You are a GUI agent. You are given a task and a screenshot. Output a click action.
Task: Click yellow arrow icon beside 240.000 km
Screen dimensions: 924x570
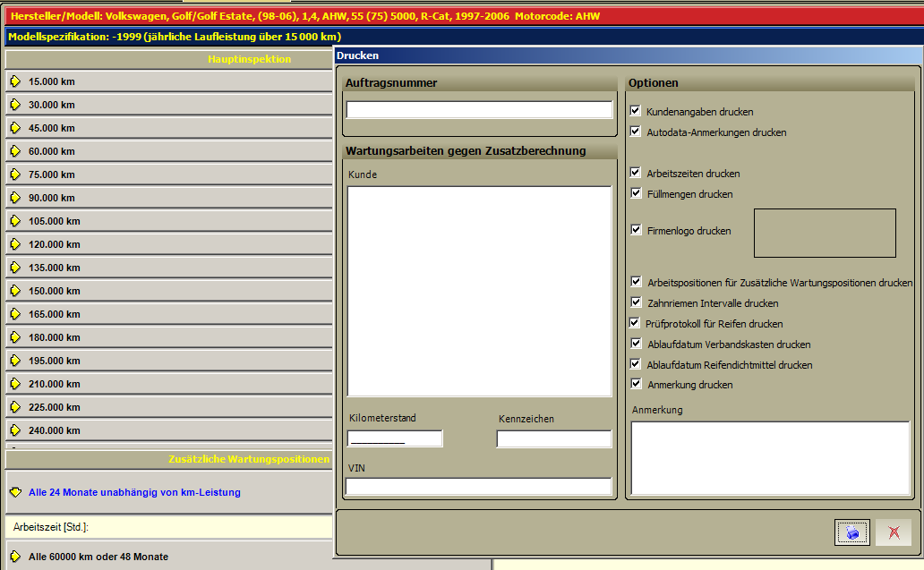(16, 430)
